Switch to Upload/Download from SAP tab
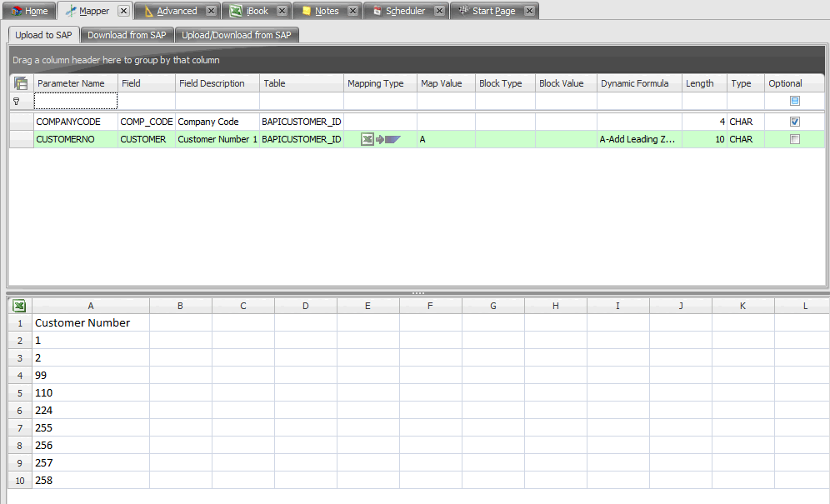Screen dimensions: 830x504 point(237,35)
